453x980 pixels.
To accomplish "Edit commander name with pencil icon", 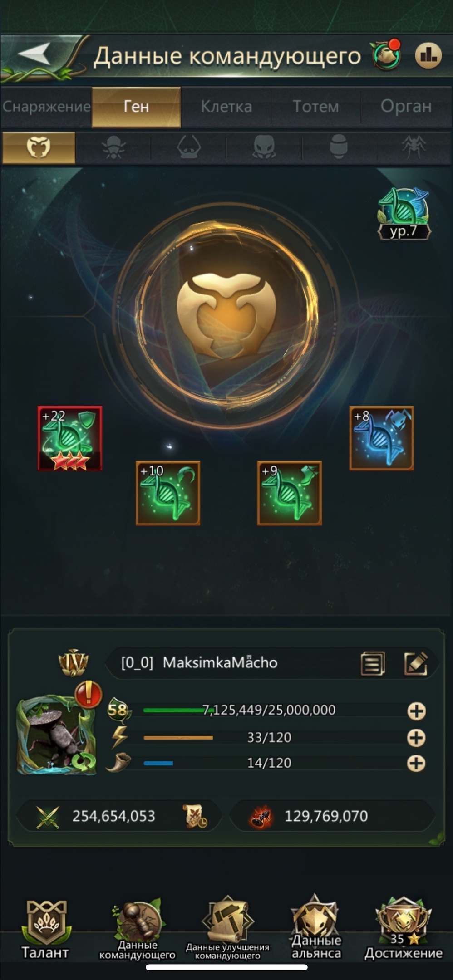I will [x=416, y=663].
